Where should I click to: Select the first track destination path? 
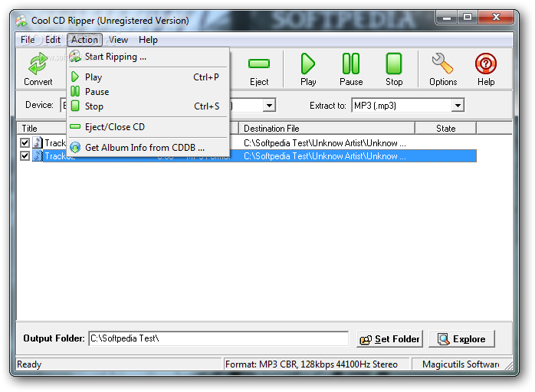(324, 143)
